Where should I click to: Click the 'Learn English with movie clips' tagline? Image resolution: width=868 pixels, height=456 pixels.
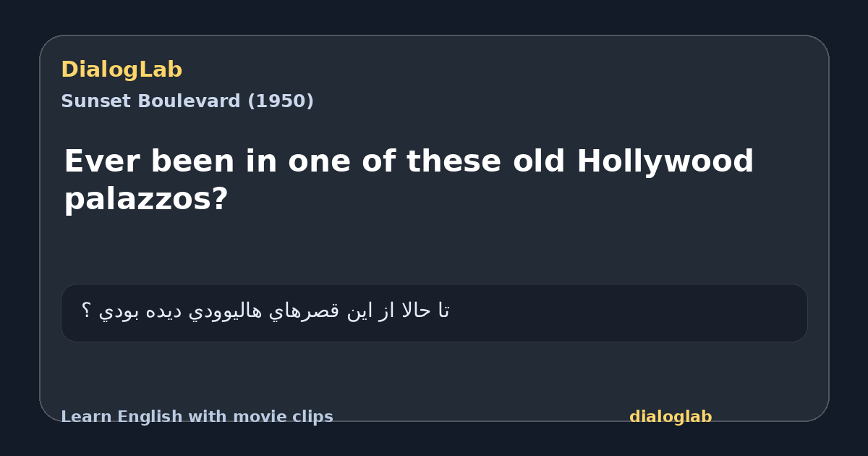tap(197, 417)
